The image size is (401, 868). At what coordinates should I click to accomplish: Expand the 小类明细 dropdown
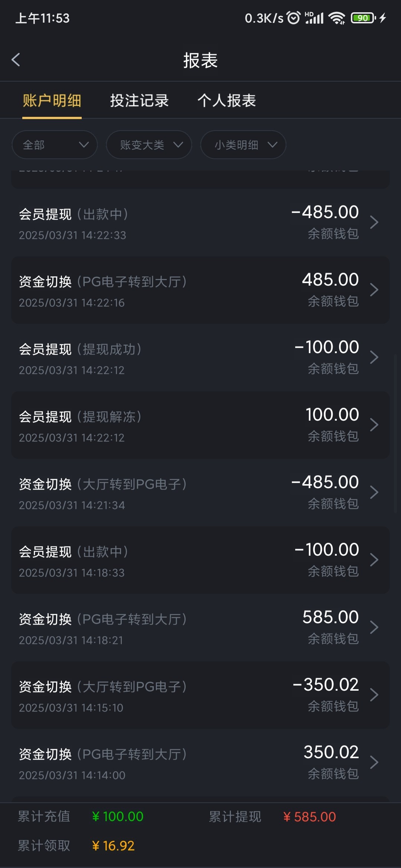click(243, 145)
